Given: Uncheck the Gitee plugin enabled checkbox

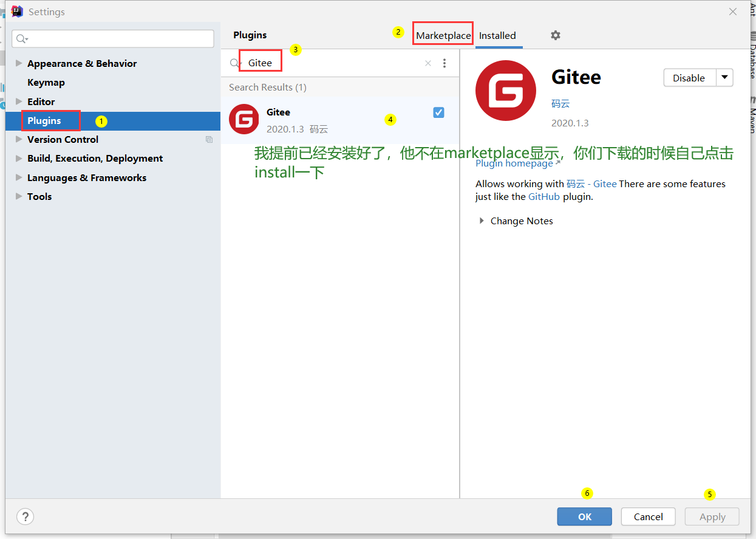Looking at the screenshot, I should click(438, 112).
